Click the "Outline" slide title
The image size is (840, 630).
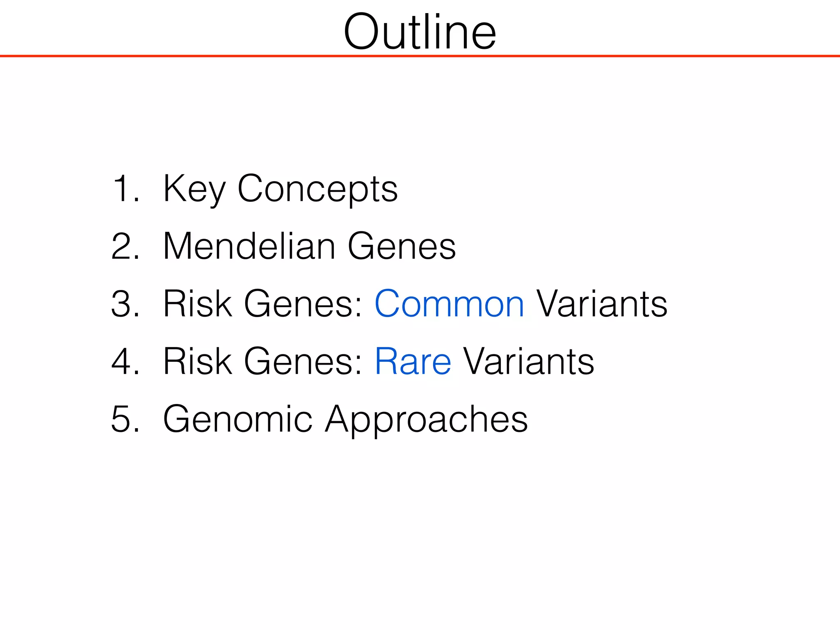coord(420,32)
